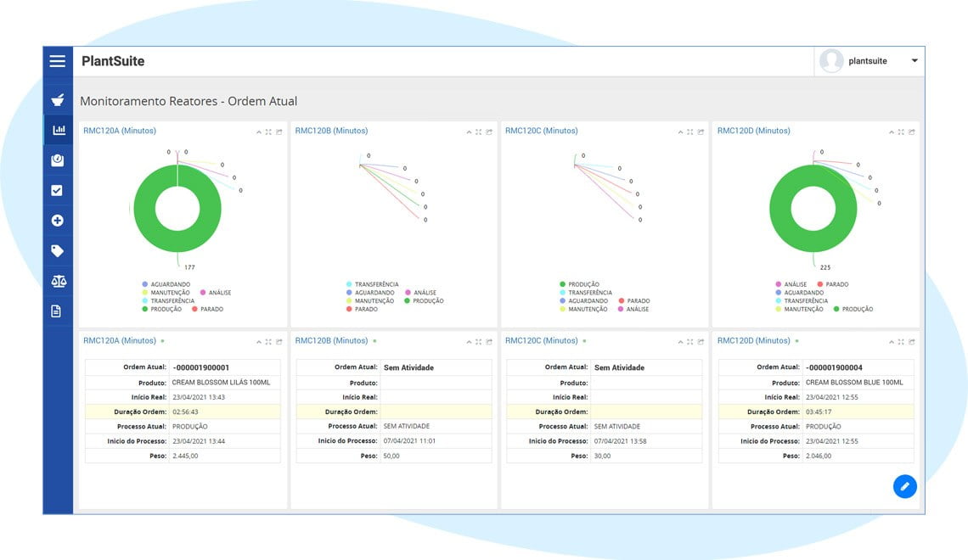
Task: Maximize the RMC120D order details table panel
Action: (x=901, y=342)
